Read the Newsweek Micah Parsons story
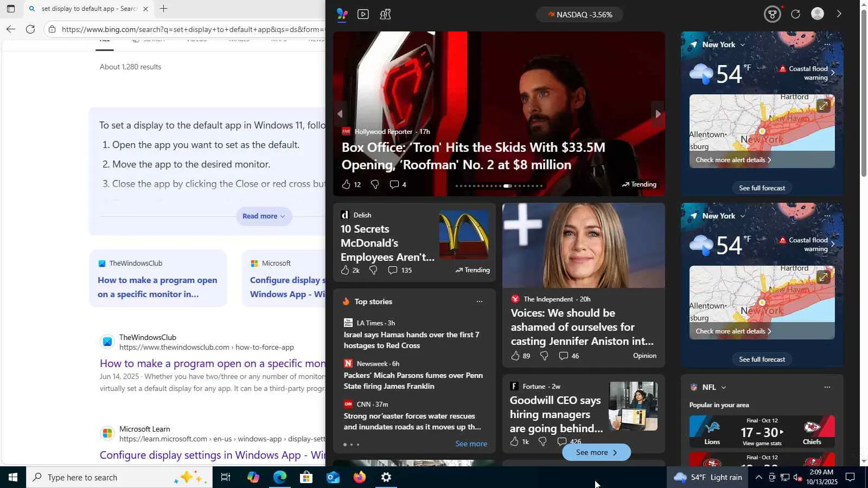The width and height of the screenshot is (868, 488). click(x=413, y=381)
